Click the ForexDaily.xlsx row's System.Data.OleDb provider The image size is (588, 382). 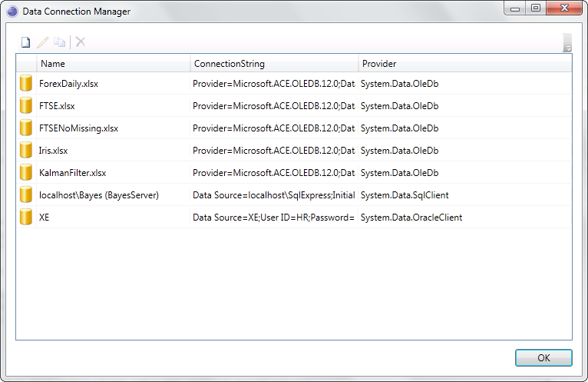coord(399,83)
